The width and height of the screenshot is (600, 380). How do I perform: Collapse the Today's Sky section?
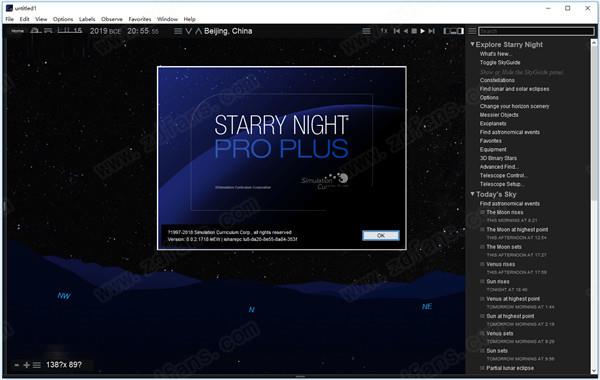[473, 194]
